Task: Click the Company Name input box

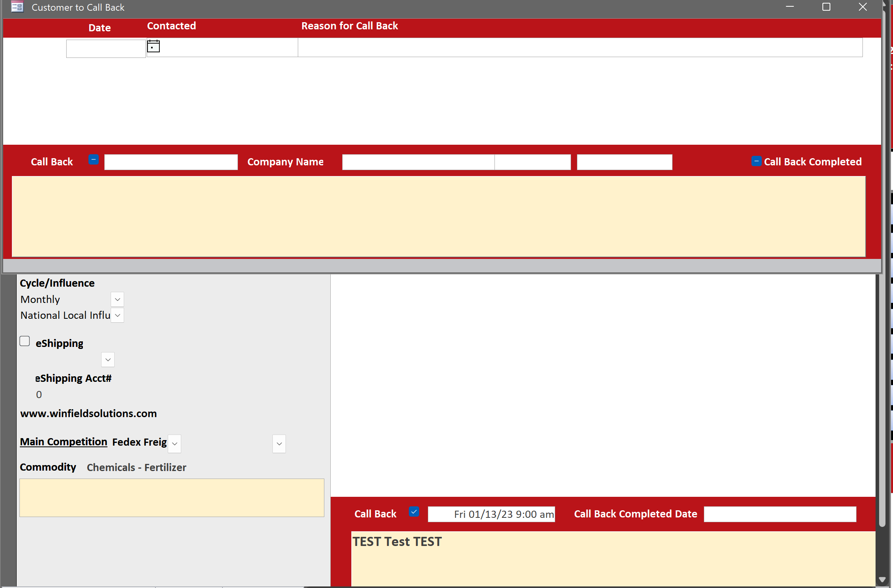Action: click(418, 162)
